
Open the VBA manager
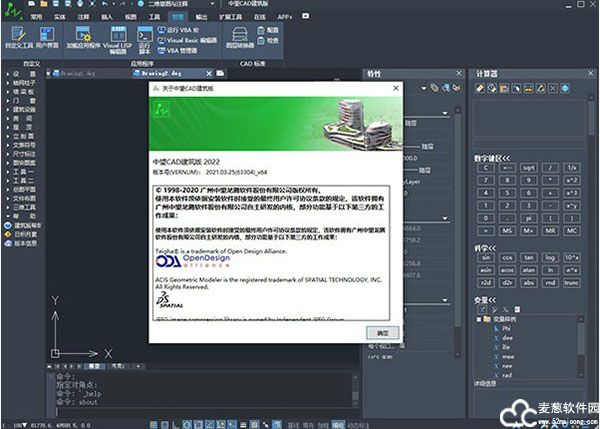point(178,50)
